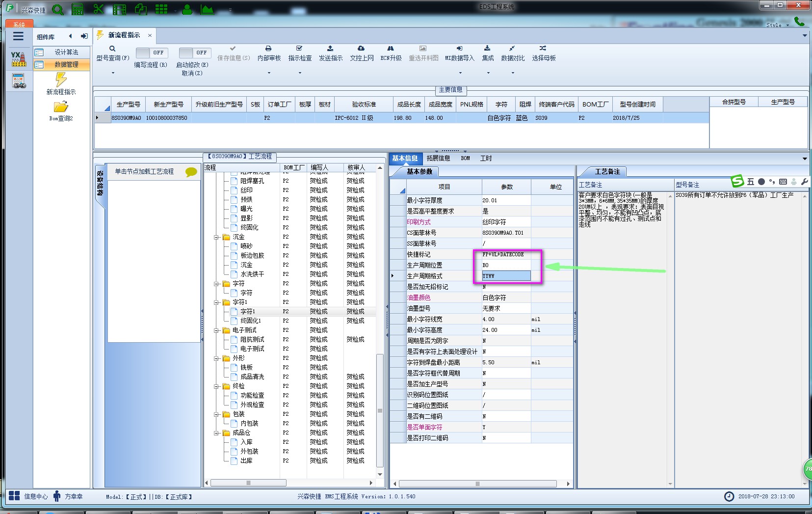Viewport: 812px width, 514px height.
Task: Click 内部审核 printer toolbar button
Action: (269, 54)
